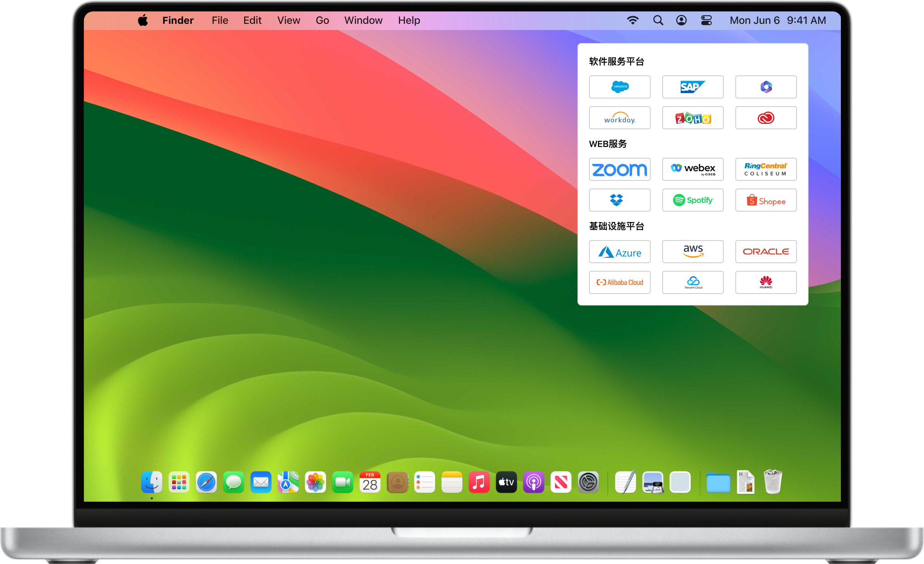Screen dimensions: 924x564
Task: Click the user account menu bar icon
Action: coord(681,20)
